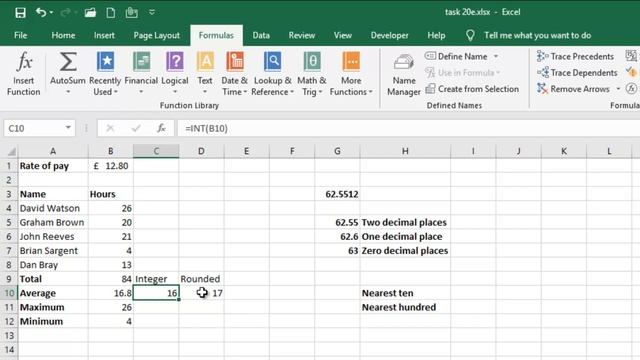
Task: Expand the AutoSum dropdown arrow
Action: tap(68, 92)
